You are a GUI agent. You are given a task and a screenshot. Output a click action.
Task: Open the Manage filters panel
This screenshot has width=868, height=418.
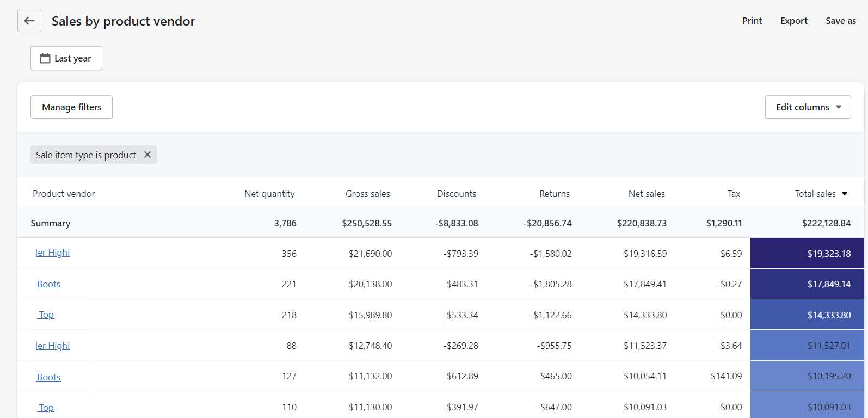pos(71,107)
